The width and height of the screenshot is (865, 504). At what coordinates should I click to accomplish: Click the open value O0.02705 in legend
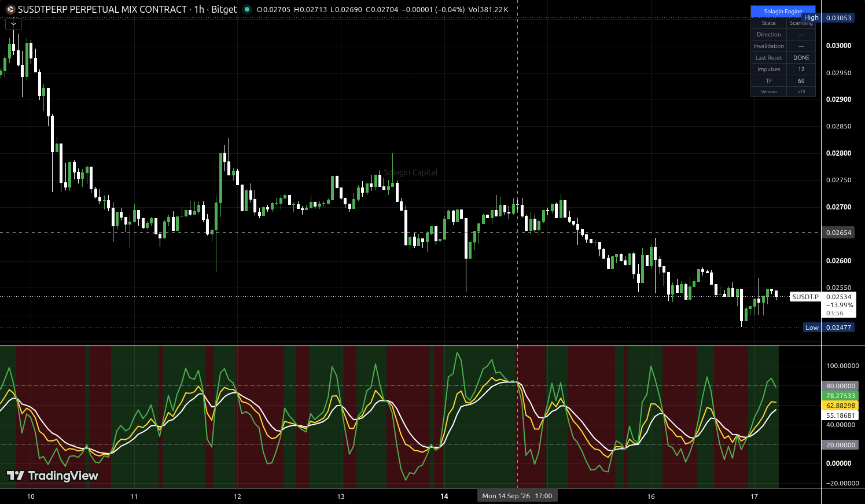click(274, 10)
